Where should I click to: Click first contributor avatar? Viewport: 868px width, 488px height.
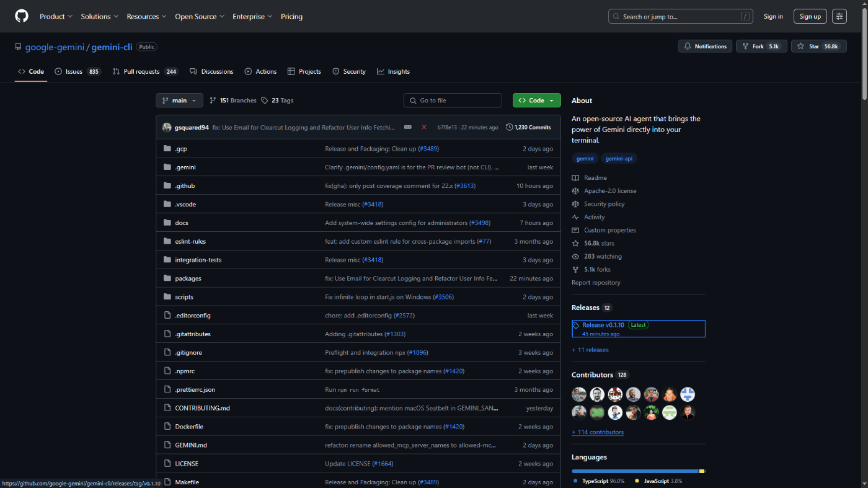(579, 394)
